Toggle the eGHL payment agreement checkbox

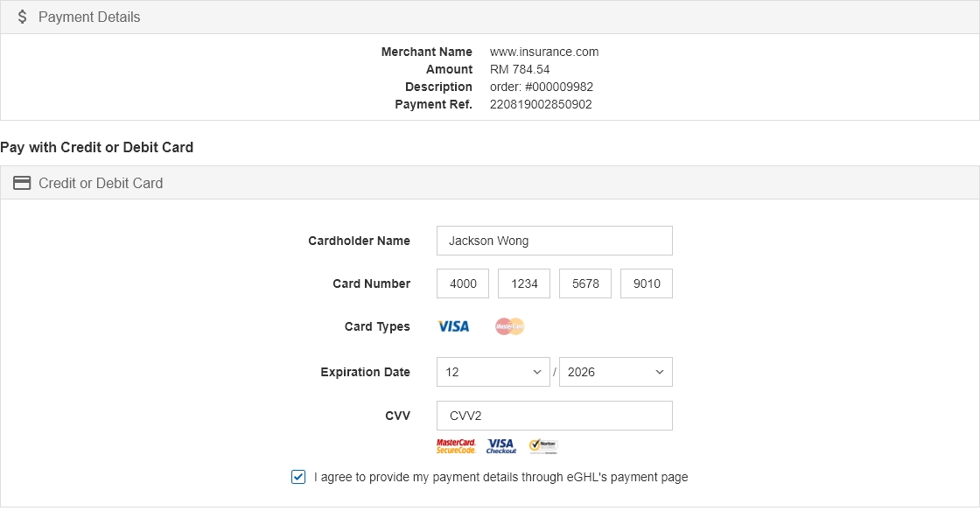tap(298, 477)
